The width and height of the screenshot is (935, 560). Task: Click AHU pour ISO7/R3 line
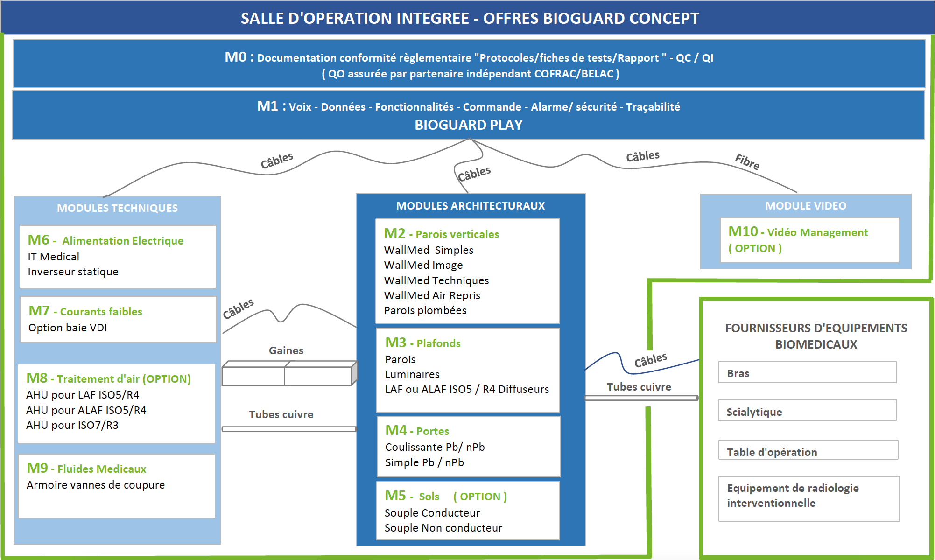tap(72, 425)
